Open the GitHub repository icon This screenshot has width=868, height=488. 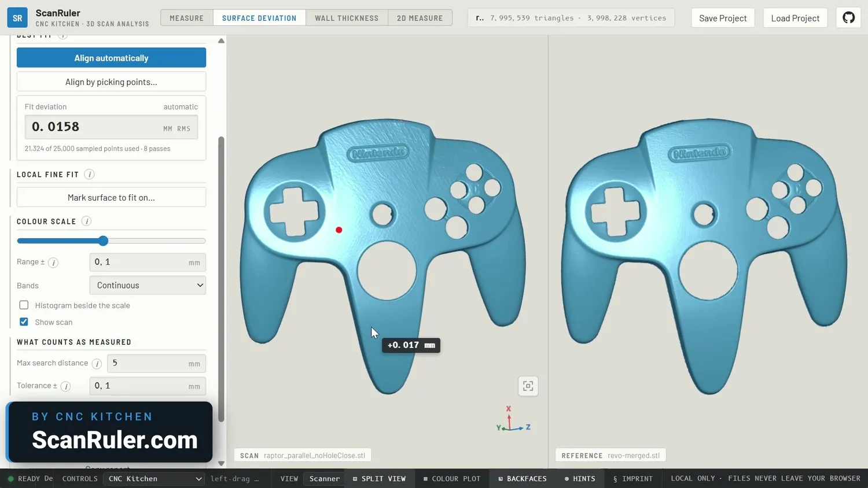[848, 18]
